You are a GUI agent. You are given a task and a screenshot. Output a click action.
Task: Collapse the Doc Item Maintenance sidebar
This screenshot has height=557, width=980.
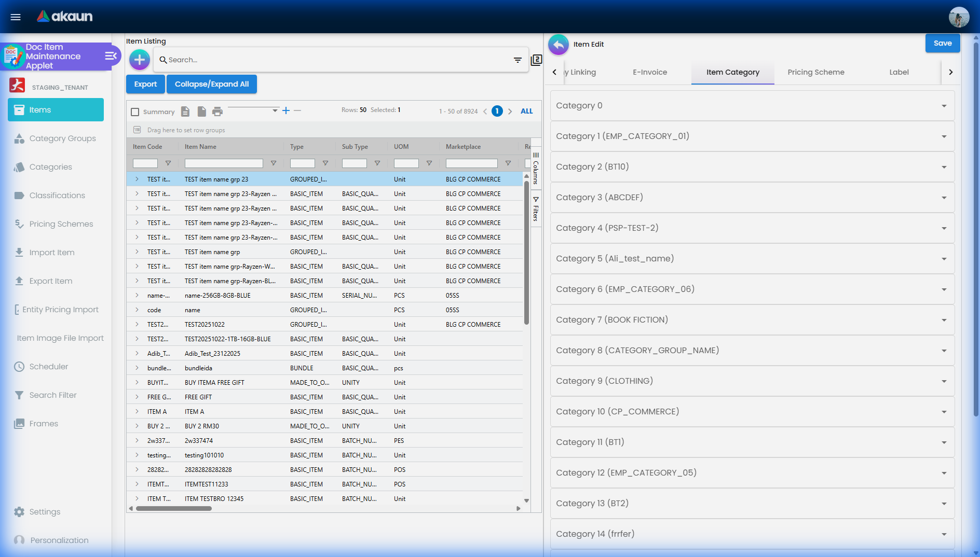(x=111, y=56)
